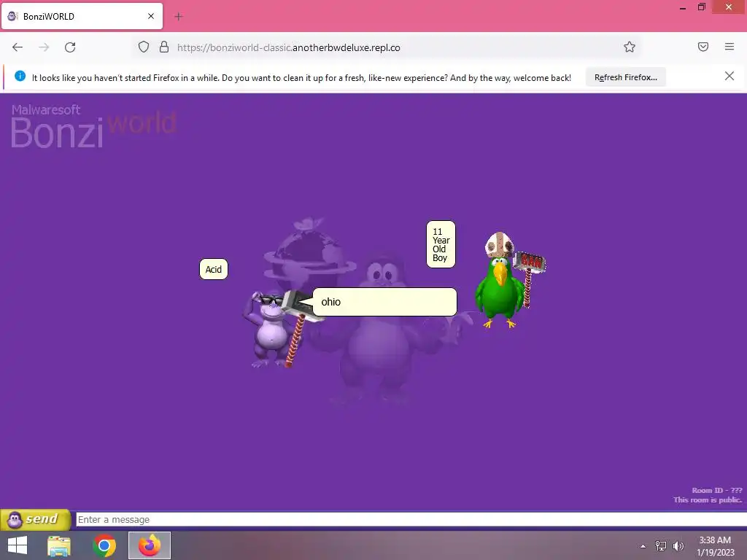This screenshot has width=747, height=560.
Task: Click the Firefox back arrow
Action: tap(18, 47)
